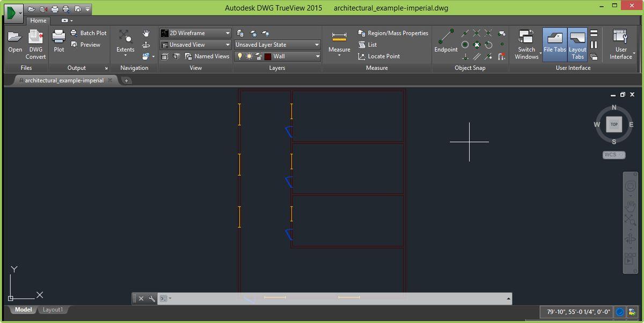Toggle File Tabs display
The height and width of the screenshot is (323, 644).
click(x=555, y=45)
